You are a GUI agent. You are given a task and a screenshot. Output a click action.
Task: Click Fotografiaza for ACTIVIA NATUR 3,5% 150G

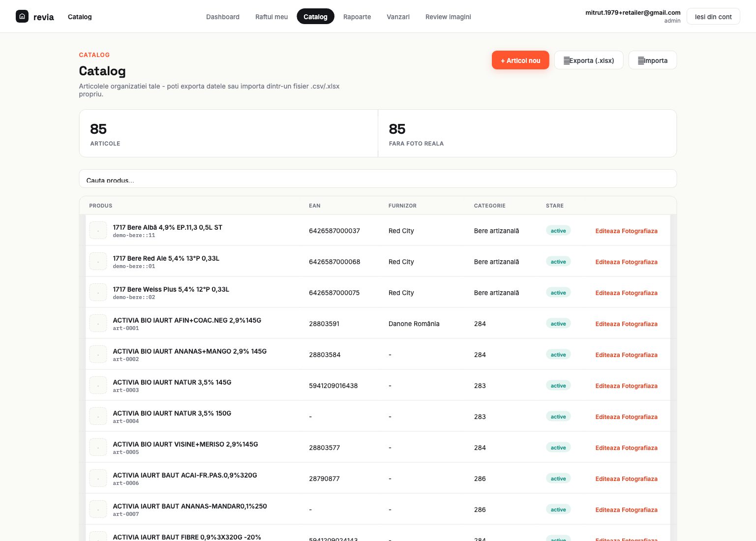coord(639,417)
